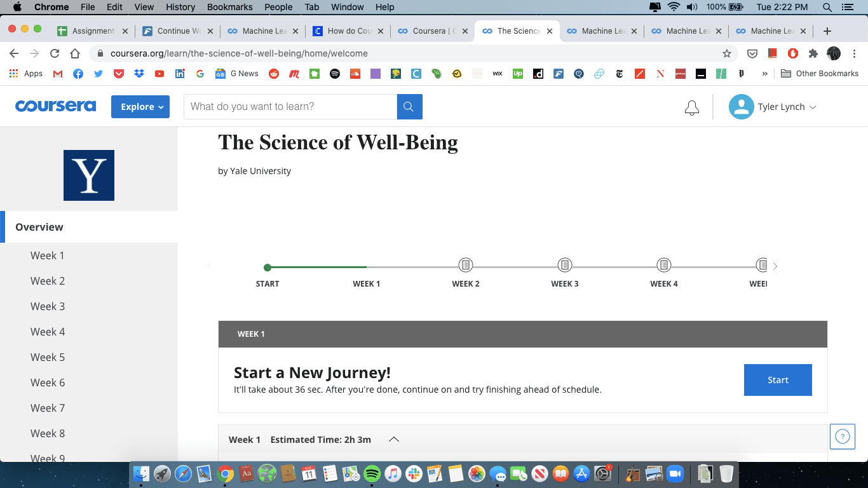Click the Week 4 timeline reading icon
The height and width of the screenshot is (488, 868).
[664, 264]
